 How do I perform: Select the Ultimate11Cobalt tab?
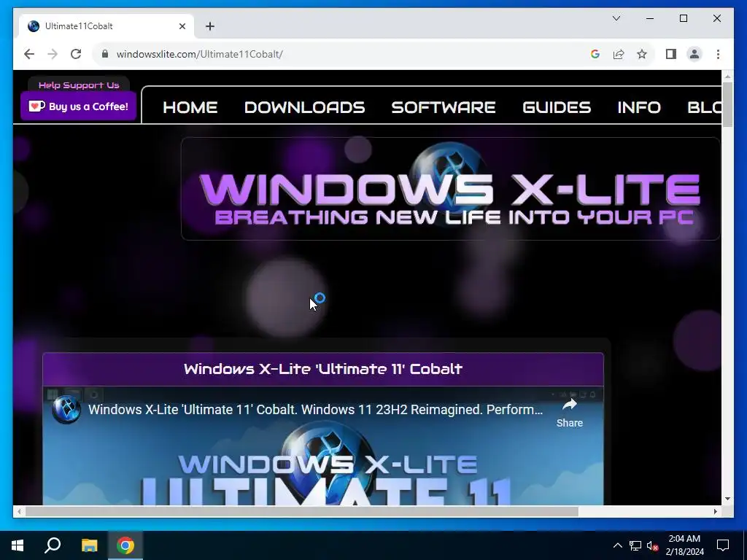point(107,26)
